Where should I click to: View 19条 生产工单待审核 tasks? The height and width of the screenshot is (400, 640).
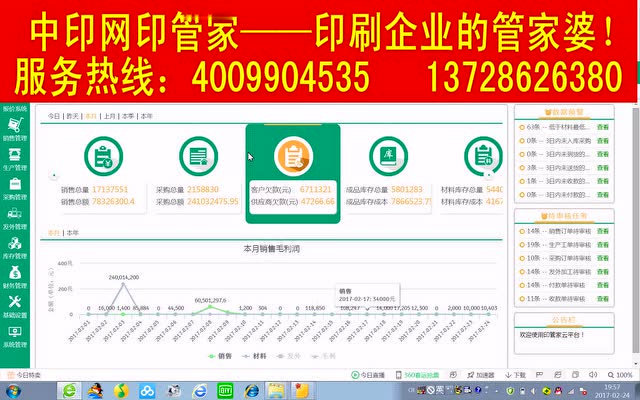603,245
